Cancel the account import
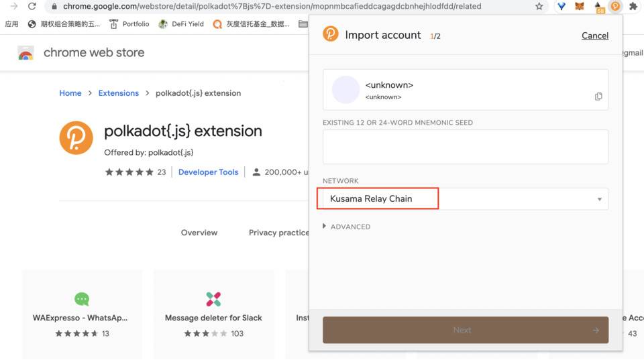The image size is (644, 362). click(x=595, y=36)
